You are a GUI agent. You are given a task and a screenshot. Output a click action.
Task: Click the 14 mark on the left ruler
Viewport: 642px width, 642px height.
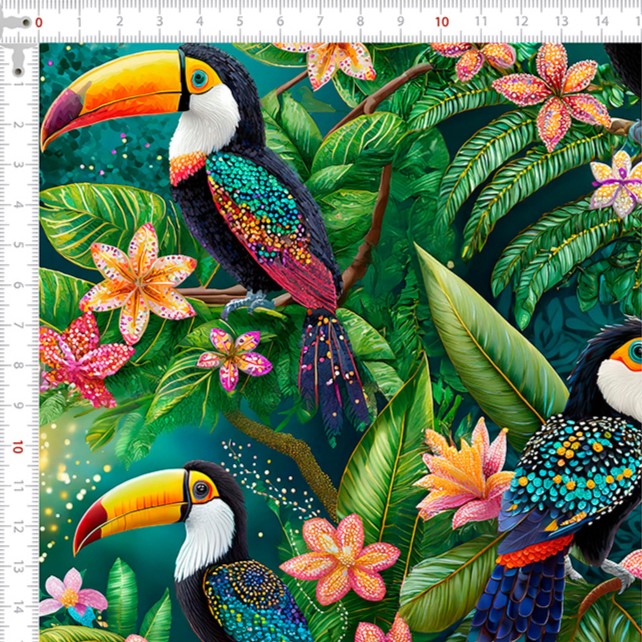19,607
